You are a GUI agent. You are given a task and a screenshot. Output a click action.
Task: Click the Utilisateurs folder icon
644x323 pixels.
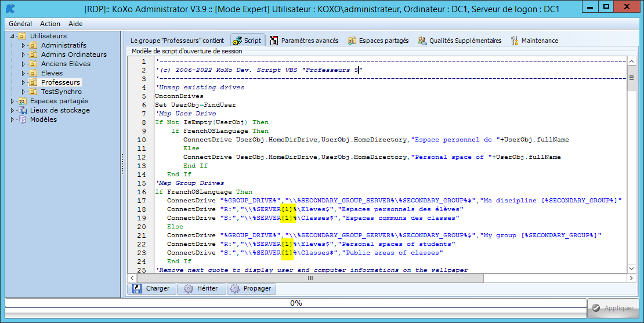pyautogui.click(x=22, y=36)
